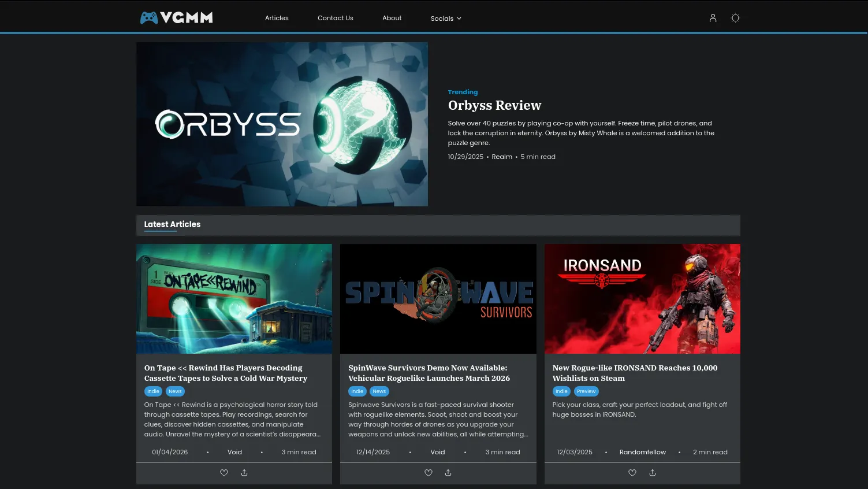Share the IRONSAND article
The height and width of the screenshot is (489, 868).
pos(653,473)
